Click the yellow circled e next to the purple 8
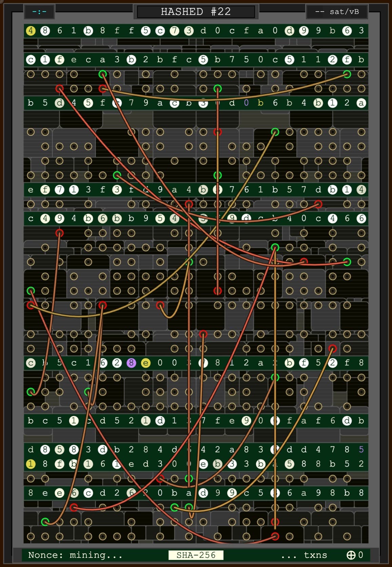The height and width of the screenshot is (567, 392). click(145, 363)
